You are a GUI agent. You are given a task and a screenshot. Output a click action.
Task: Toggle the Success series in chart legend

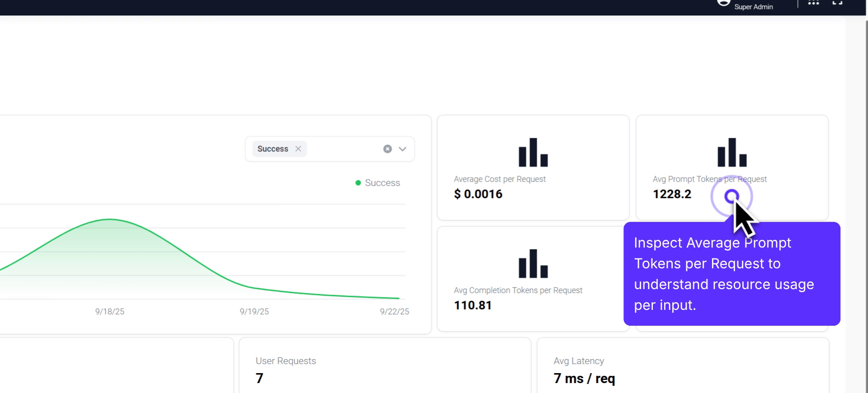(x=377, y=183)
